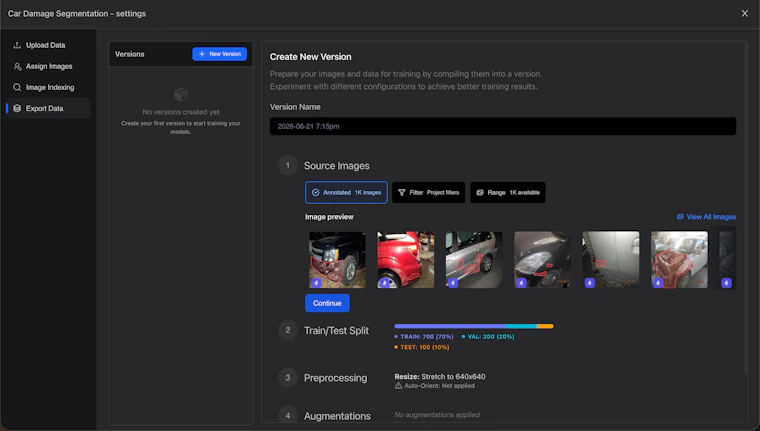The image size is (760, 431).
Task: Click No augmentations applied text
Action: pos(437,415)
